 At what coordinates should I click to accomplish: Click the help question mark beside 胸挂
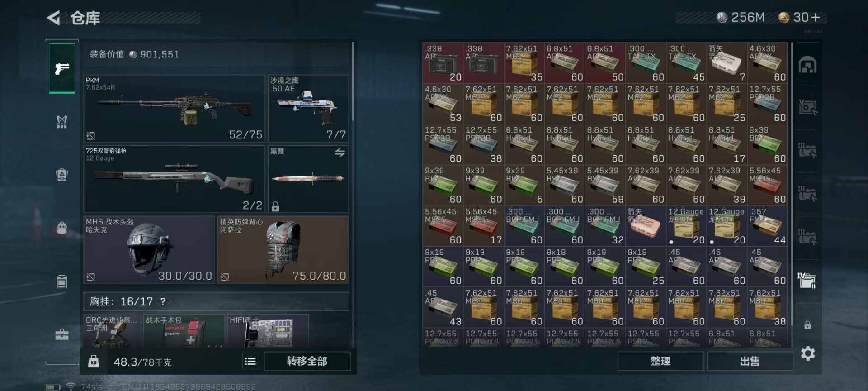pos(163,301)
